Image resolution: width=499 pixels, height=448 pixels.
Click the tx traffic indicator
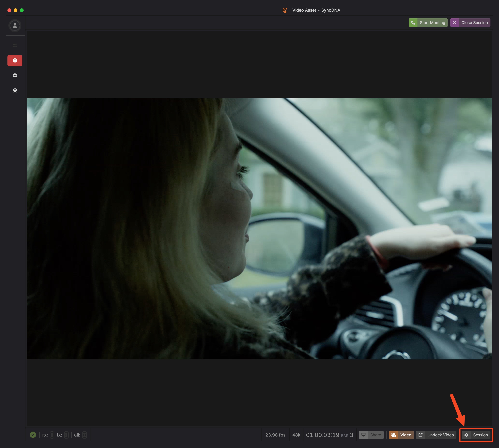click(66, 435)
